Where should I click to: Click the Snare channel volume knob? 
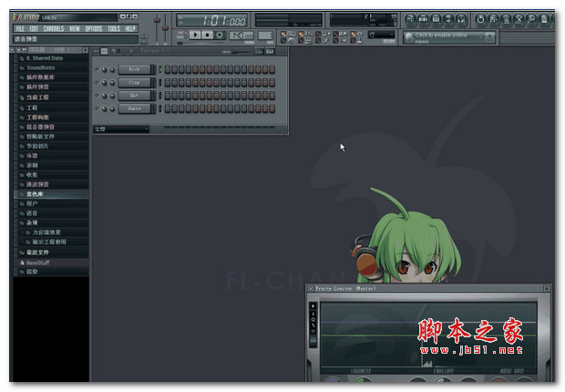[x=112, y=108]
